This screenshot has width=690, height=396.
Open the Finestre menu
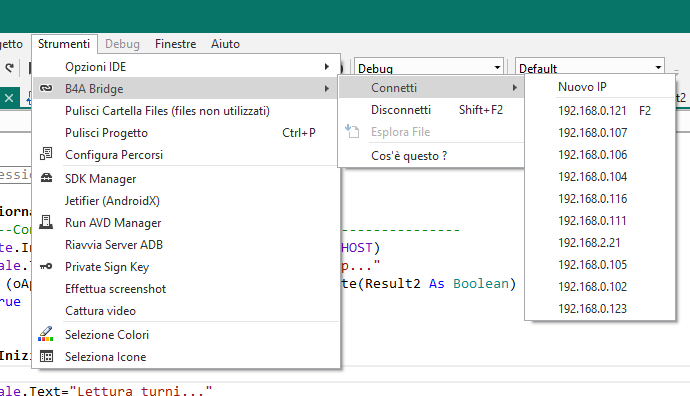point(176,44)
